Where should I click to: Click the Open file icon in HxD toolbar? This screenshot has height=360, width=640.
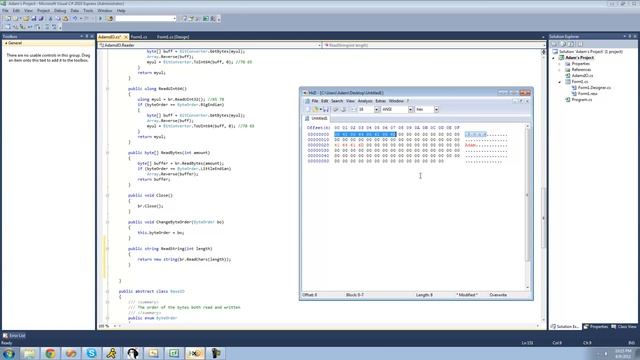[315, 109]
